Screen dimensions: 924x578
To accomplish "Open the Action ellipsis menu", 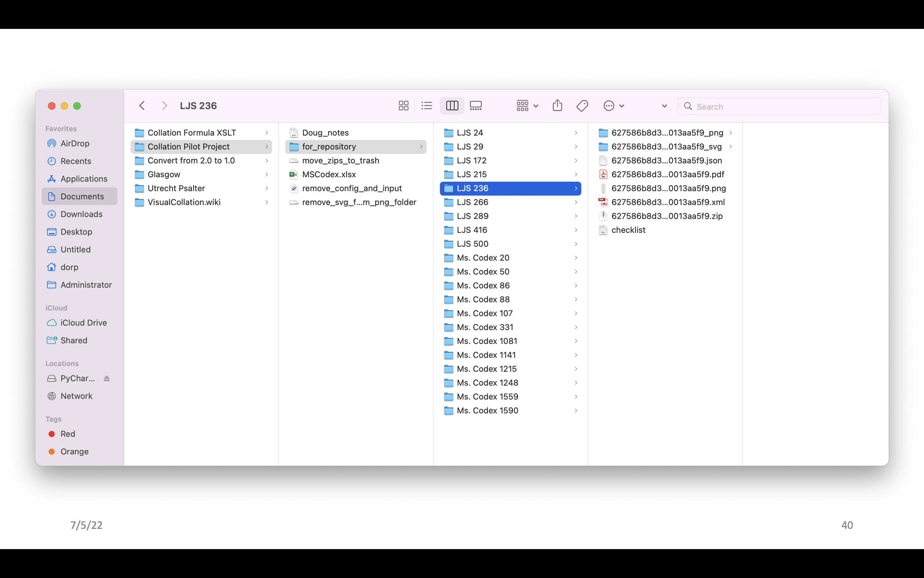I will tap(613, 106).
